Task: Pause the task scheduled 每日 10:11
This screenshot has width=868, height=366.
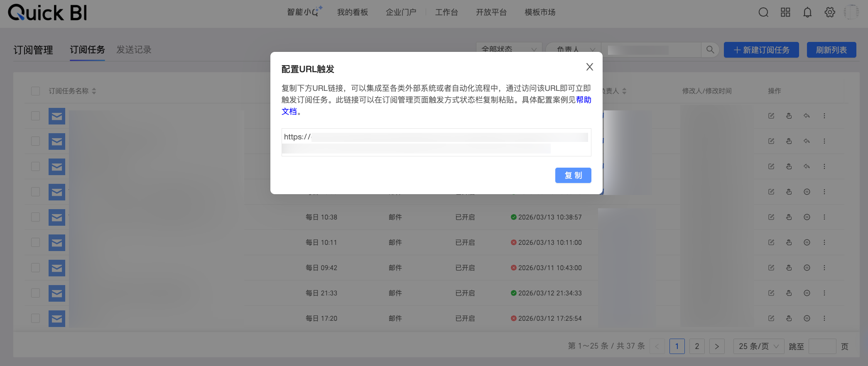Action: point(807,242)
